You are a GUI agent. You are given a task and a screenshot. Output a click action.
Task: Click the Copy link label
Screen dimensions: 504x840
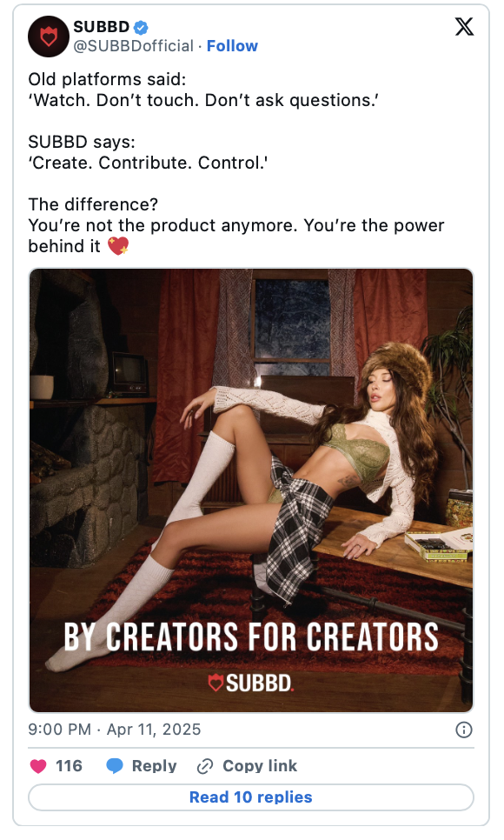260,766
